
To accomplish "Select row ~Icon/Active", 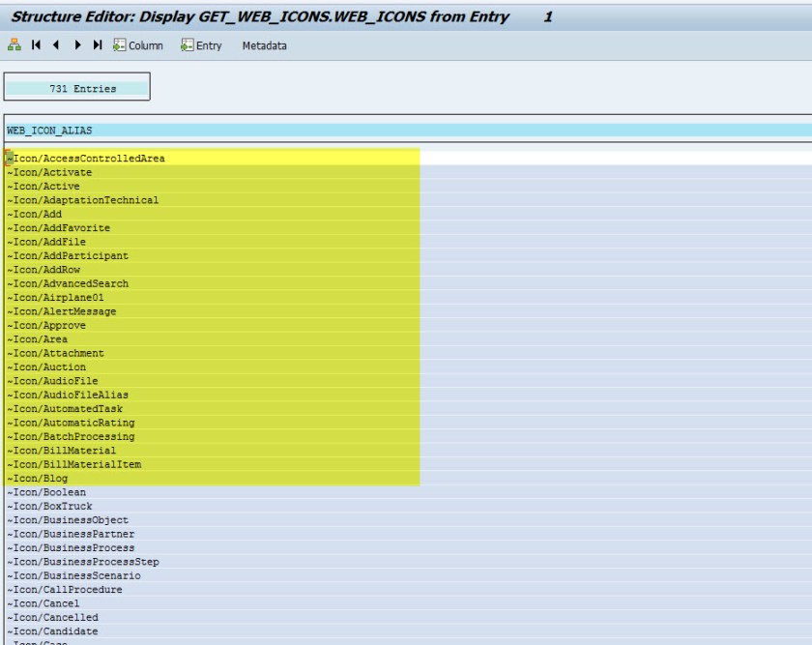I will (x=408, y=186).
